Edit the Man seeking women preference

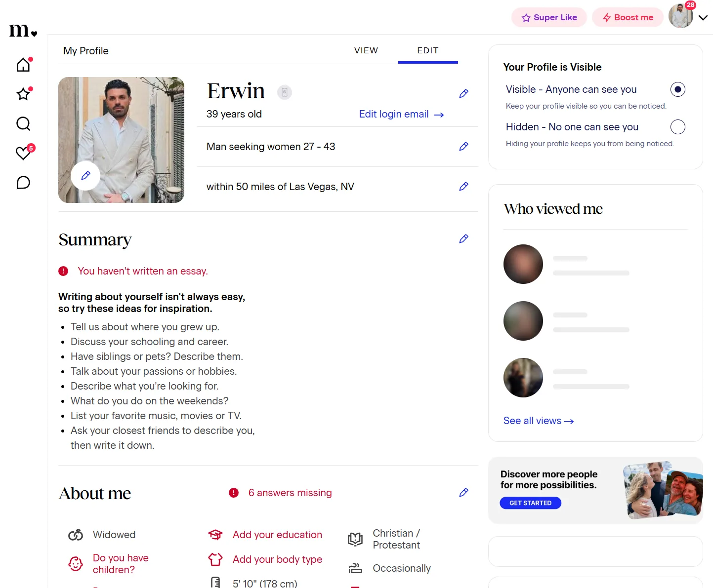463,147
